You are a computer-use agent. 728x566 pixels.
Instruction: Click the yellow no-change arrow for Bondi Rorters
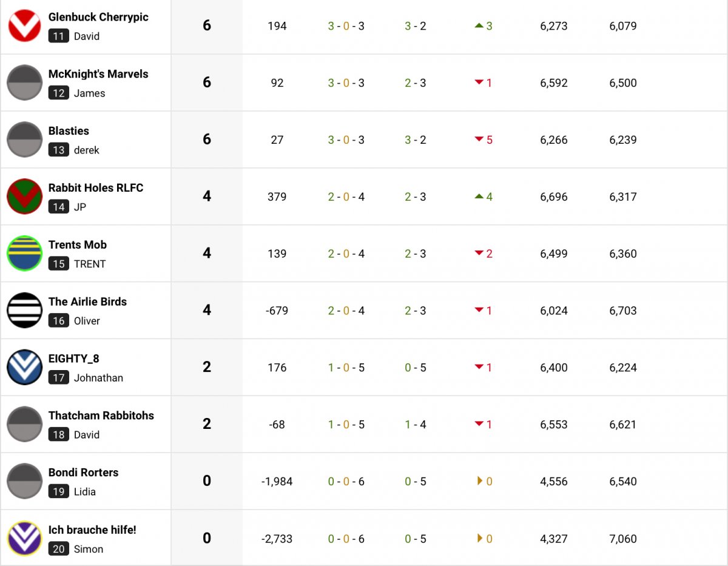click(x=480, y=481)
